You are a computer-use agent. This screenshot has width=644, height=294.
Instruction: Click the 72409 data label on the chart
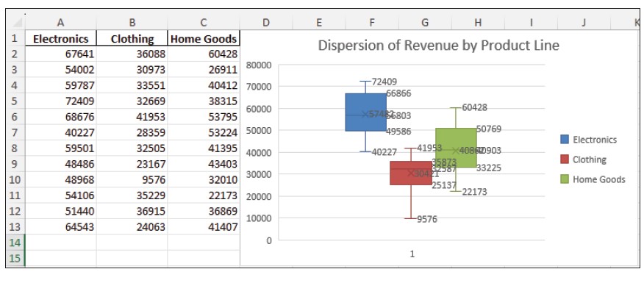(384, 82)
